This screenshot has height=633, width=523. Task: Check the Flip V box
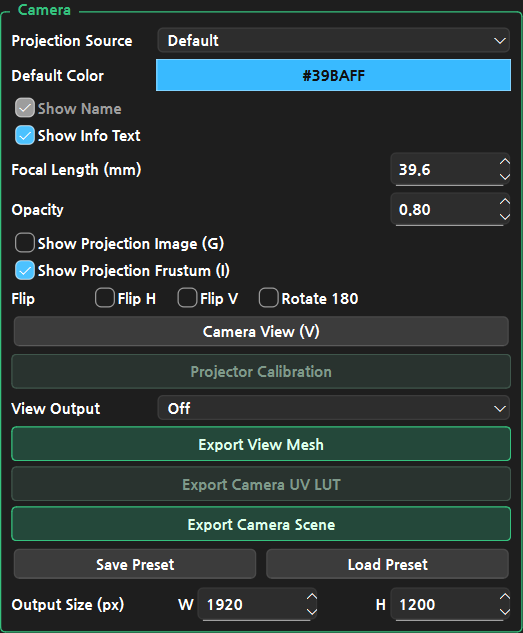[187, 298]
